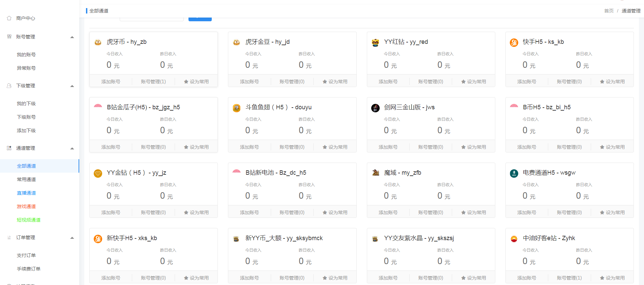
Task: Click the 中油好客e站 logo icon
Action: [514, 239]
